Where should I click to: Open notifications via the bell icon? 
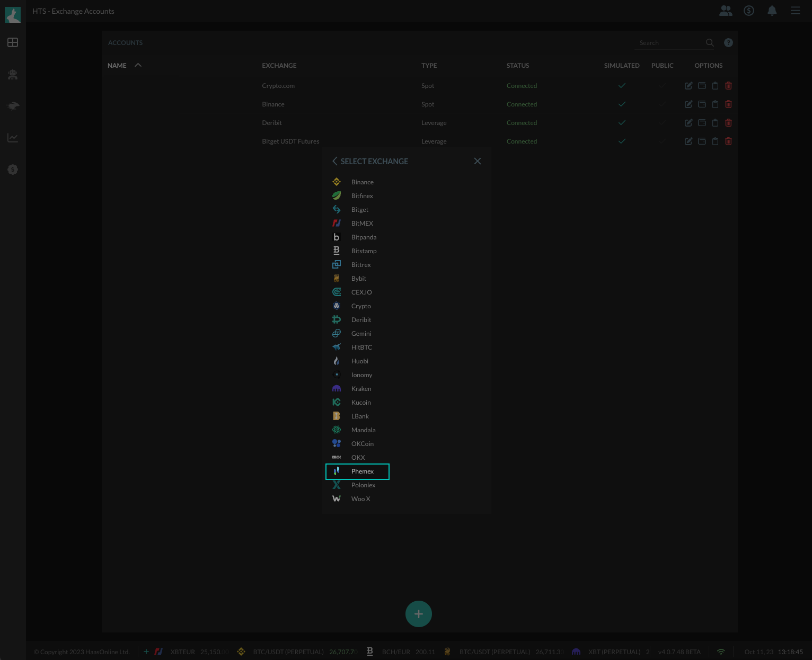click(772, 10)
